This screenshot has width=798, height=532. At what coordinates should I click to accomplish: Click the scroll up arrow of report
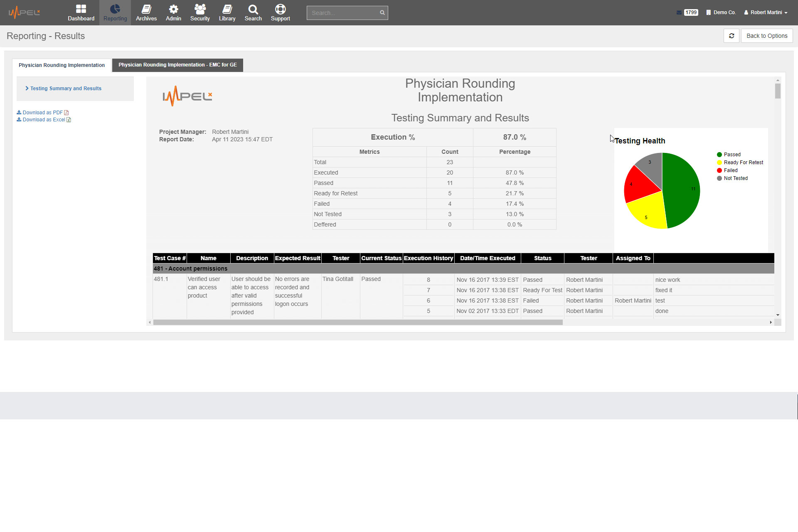click(x=778, y=80)
